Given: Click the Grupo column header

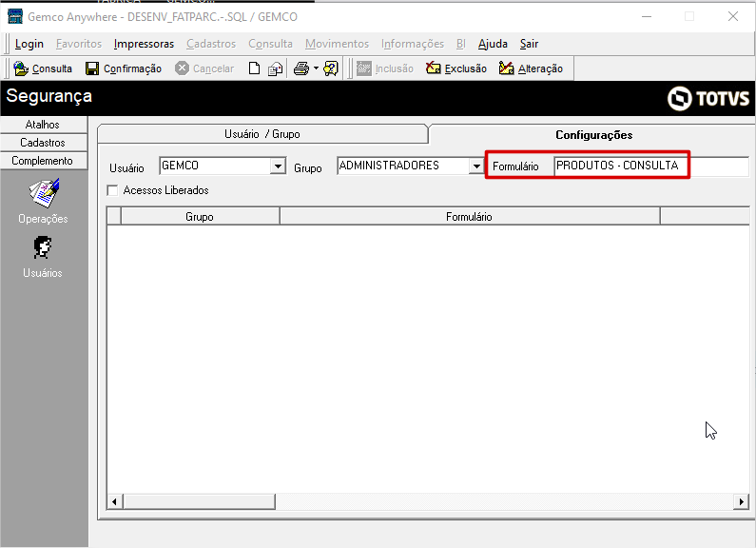Looking at the screenshot, I should point(200,217).
